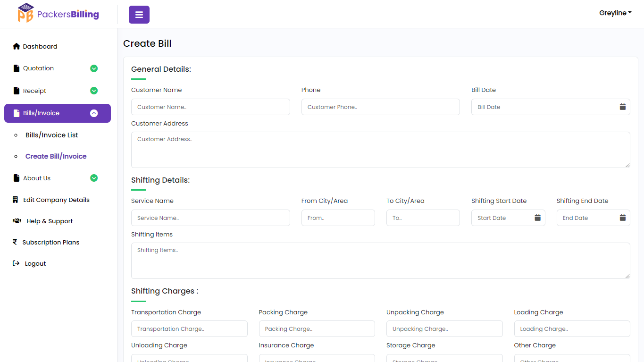Click the hamburger menu toggle button
Image resolution: width=644 pixels, height=362 pixels.
139,15
